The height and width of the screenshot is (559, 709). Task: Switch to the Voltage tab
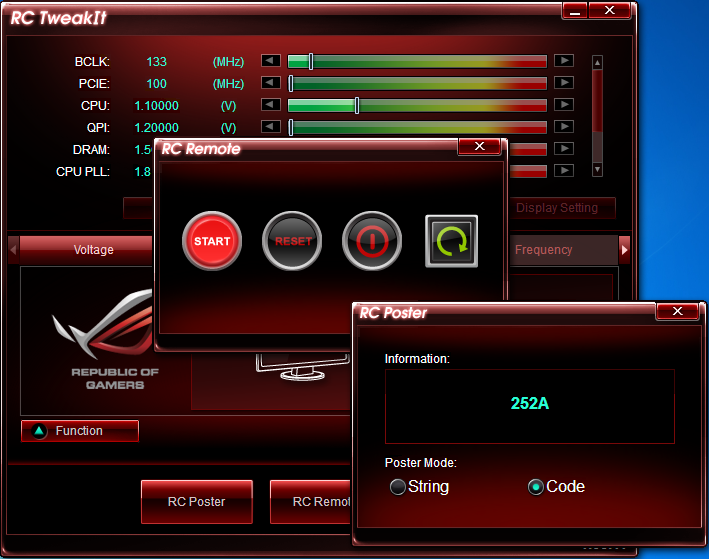(x=86, y=250)
